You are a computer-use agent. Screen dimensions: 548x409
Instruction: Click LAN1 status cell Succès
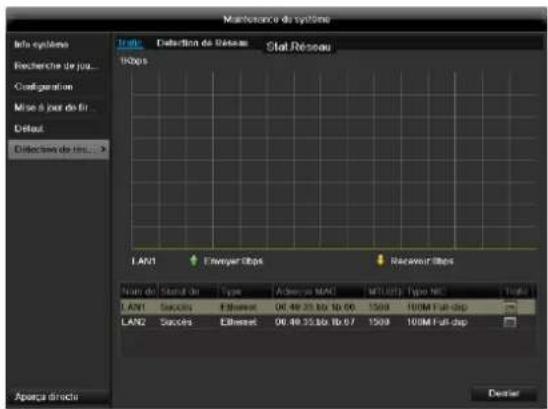[x=176, y=307]
